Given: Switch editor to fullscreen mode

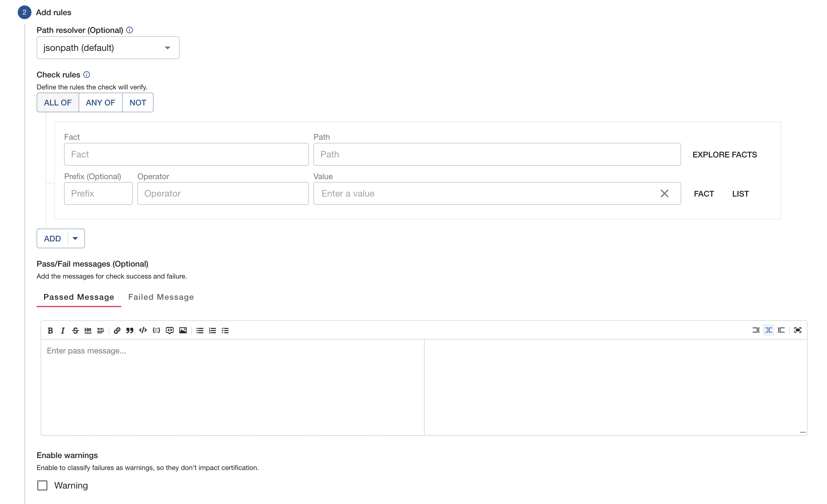Looking at the screenshot, I should (x=798, y=330).
